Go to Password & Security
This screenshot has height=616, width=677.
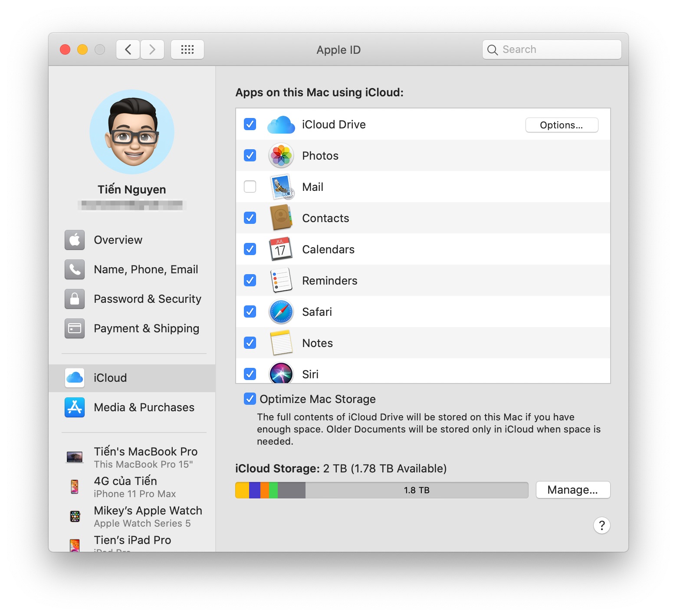(x=132, y=299)
